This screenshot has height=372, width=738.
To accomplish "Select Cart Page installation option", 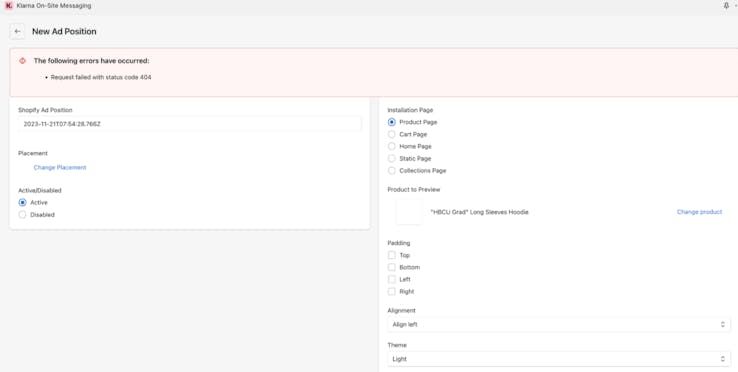I will 392,134.
